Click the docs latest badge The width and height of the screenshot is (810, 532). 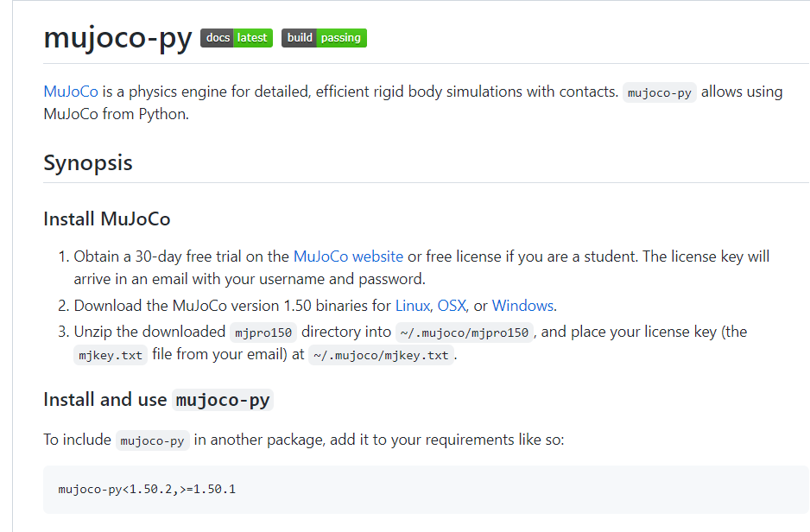(x=237, y=38)
